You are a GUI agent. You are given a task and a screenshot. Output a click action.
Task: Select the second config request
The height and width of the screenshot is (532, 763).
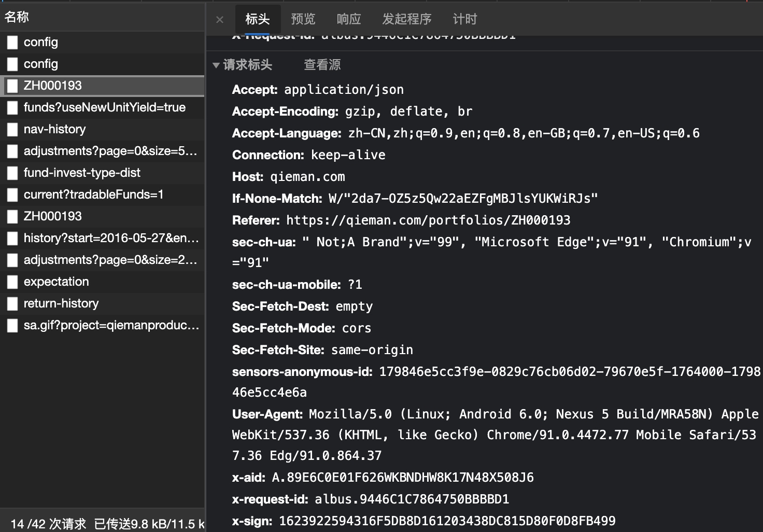click(102, 64)
